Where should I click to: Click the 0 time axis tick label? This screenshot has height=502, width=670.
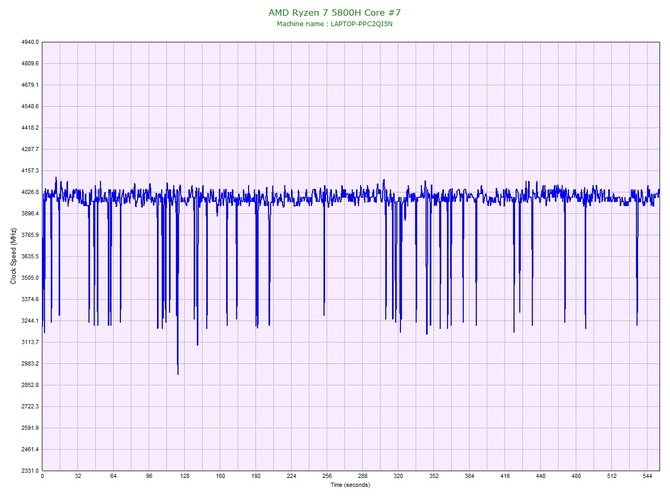click(x=42, y=476)
